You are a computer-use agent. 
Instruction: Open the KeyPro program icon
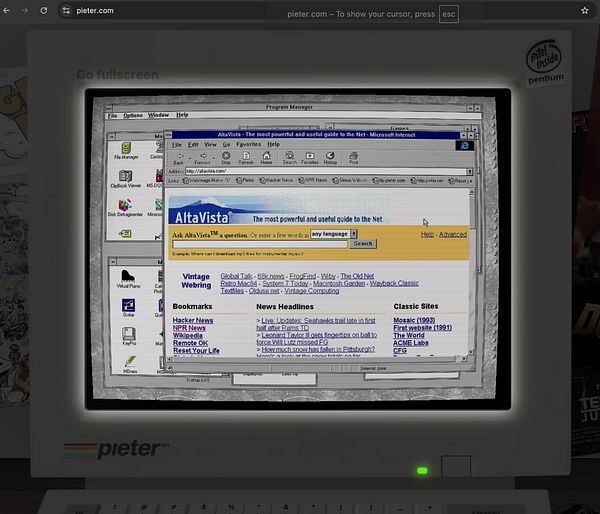[129, 336]
